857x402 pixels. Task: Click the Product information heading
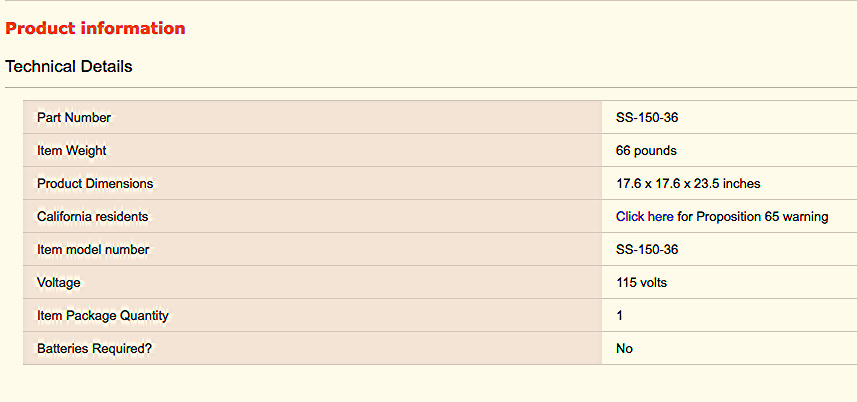(95, 28)
